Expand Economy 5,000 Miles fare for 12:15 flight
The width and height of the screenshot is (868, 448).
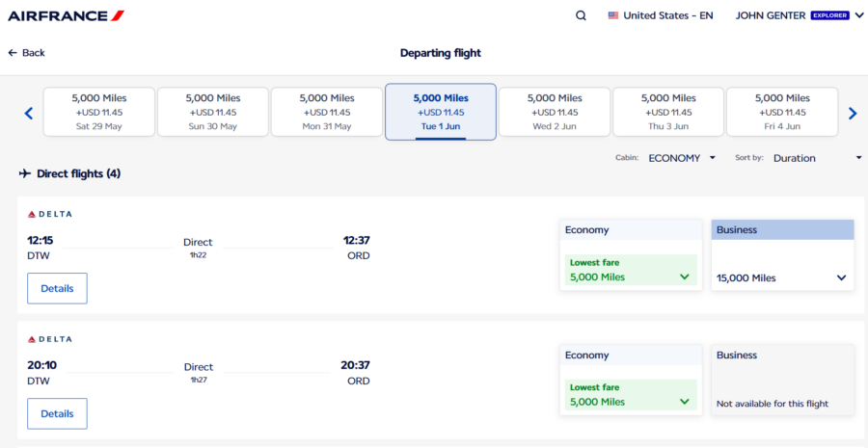631,270
